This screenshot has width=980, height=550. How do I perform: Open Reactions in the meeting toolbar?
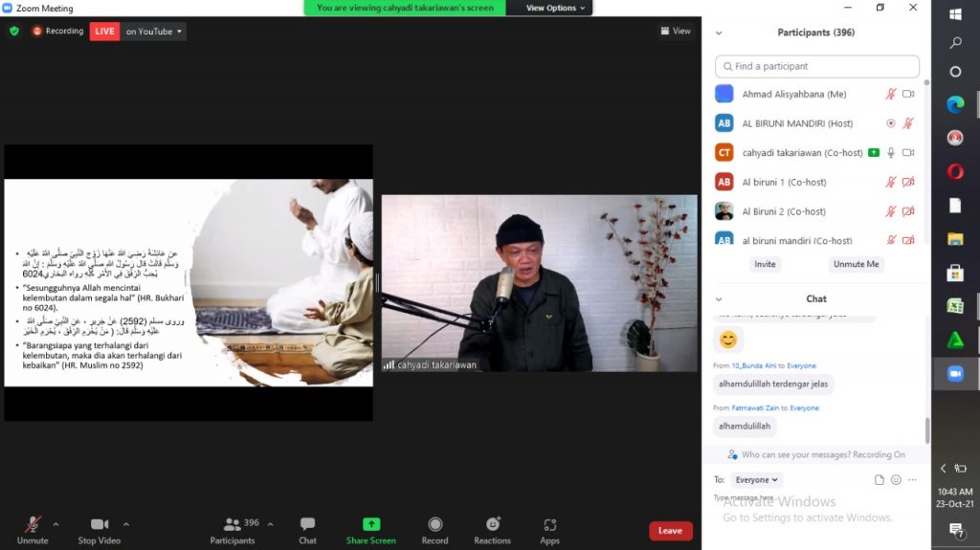tap(493, 530)
